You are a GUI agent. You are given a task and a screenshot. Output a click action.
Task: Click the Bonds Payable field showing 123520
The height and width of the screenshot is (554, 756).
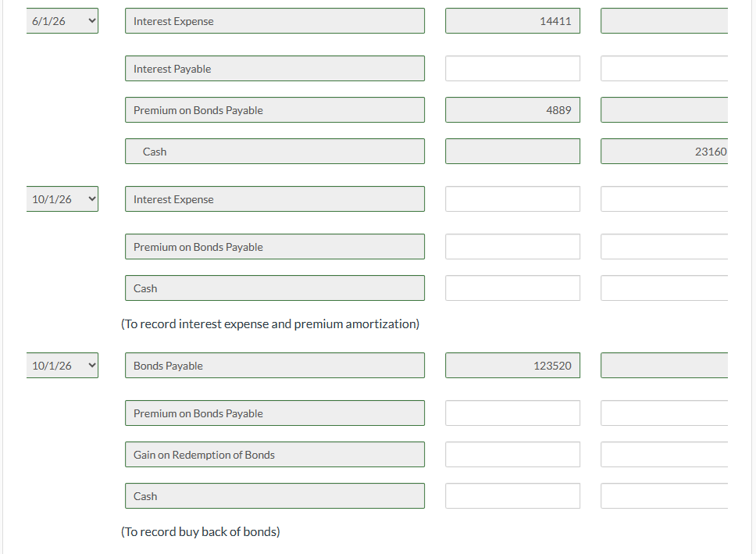point(512,365)
